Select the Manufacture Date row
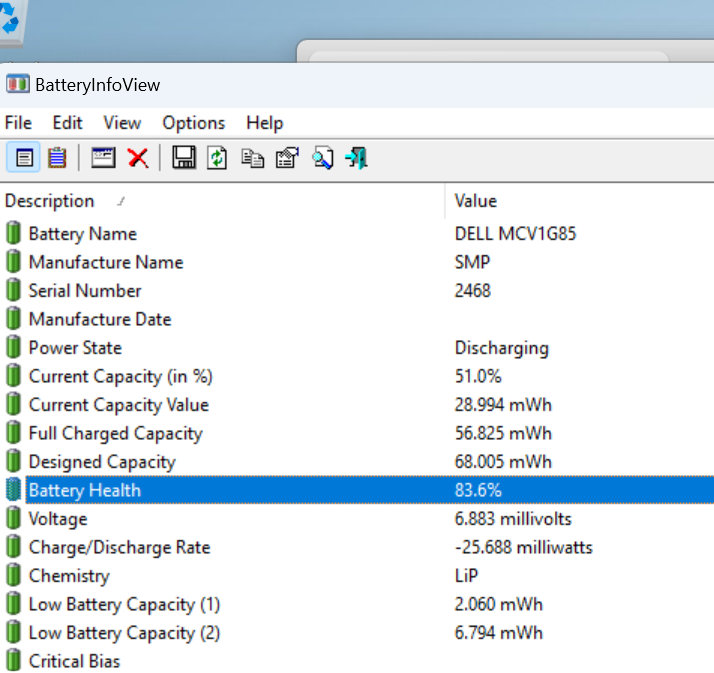The image size is (714, 673). pyautogui.click(x=357, y=319)
